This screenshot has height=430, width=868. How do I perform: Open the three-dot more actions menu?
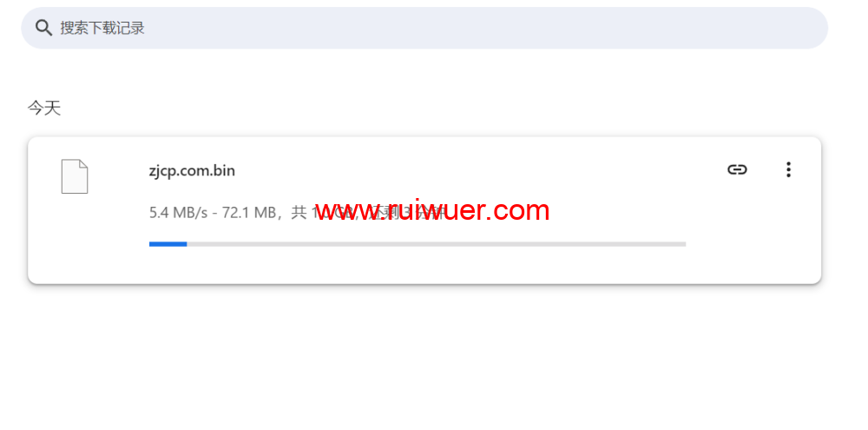(x=788, y=169)
